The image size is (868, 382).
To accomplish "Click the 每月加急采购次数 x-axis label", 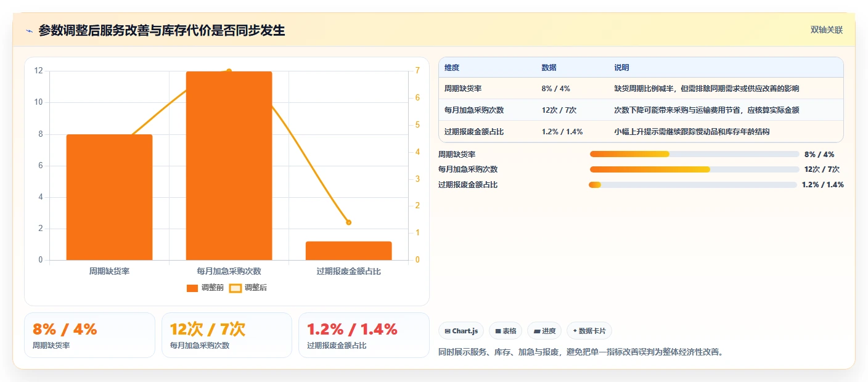I will tap(229, 271).
